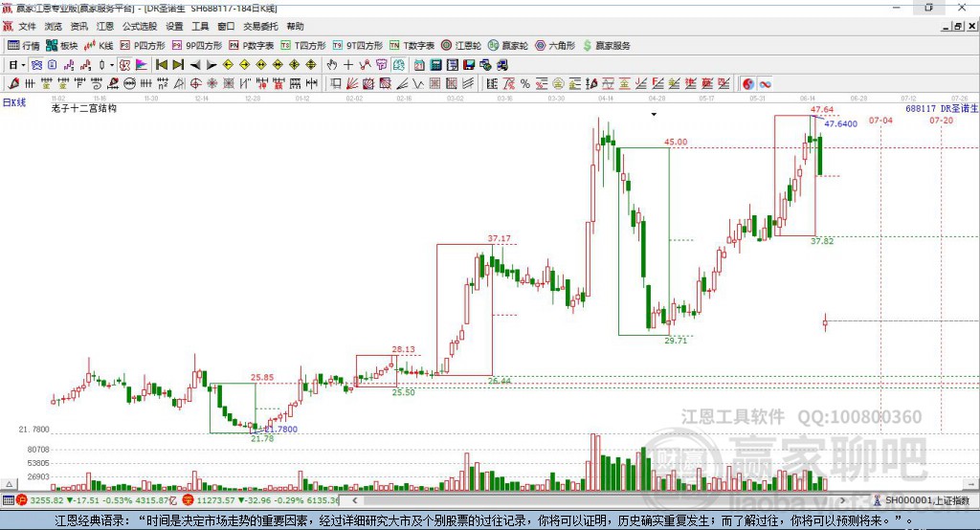Open the 行情 market quotes view
This screenshot has width=980, height=530.
(24, 46)
